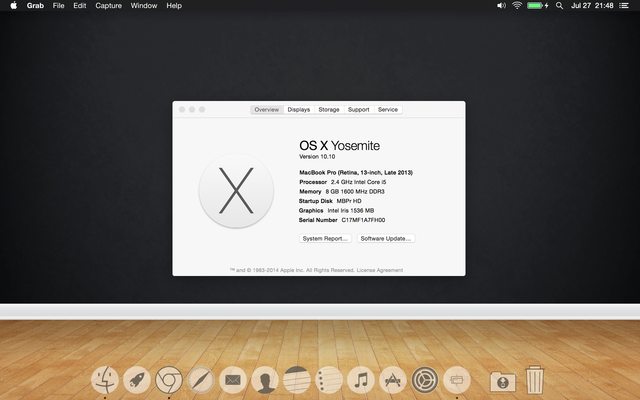Open Contacts silhouette icon in dock

pyautogui.click(x=265, y=380)
